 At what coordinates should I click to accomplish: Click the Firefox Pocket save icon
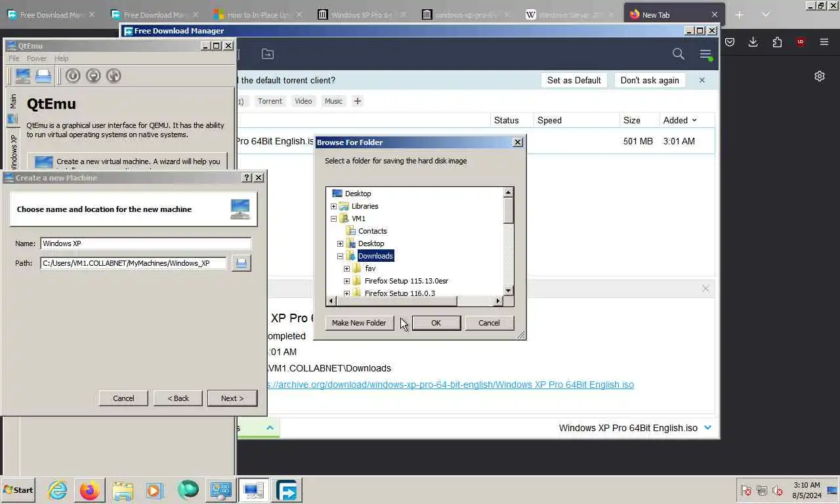(730, 42)
